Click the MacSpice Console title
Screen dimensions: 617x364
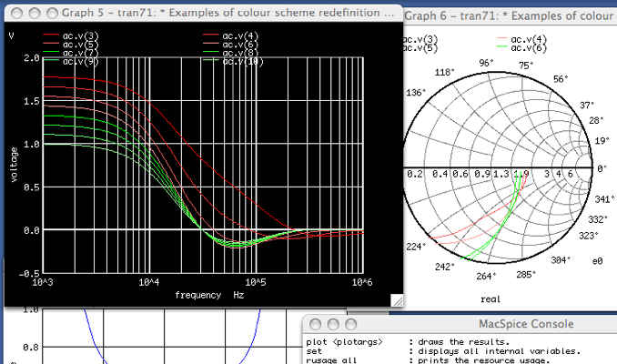click(526, 324)
